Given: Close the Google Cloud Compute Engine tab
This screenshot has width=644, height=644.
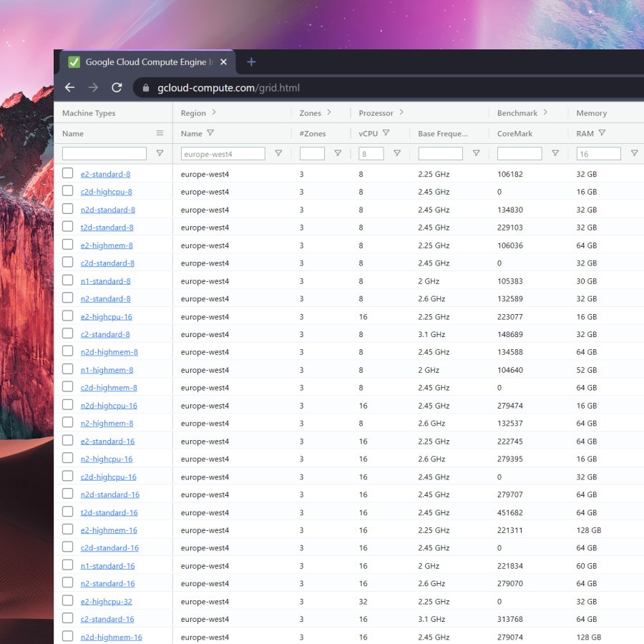Looking at the screenshot, I should point(223,62).
